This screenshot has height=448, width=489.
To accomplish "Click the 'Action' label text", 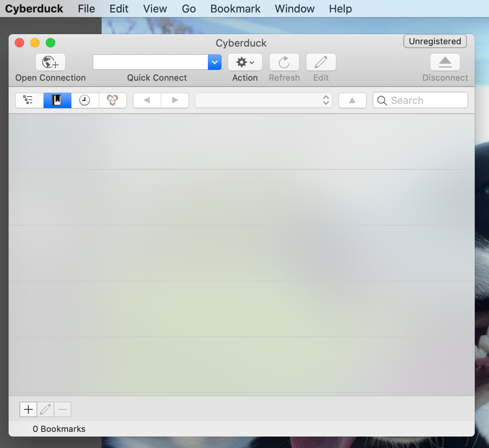I will coord(245,78).
